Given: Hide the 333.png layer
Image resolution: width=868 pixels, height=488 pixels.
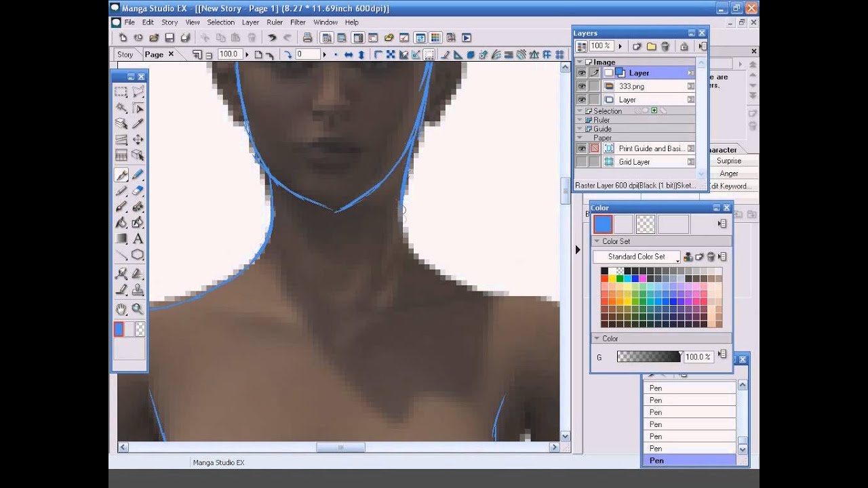Looking at the screenshot, I should point(581,86).
